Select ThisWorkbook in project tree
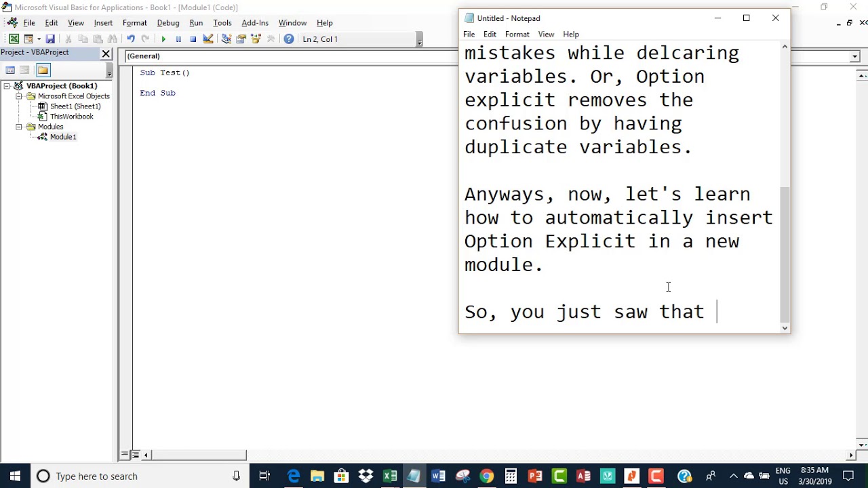 pyautogui.click(x=71, y=117)
